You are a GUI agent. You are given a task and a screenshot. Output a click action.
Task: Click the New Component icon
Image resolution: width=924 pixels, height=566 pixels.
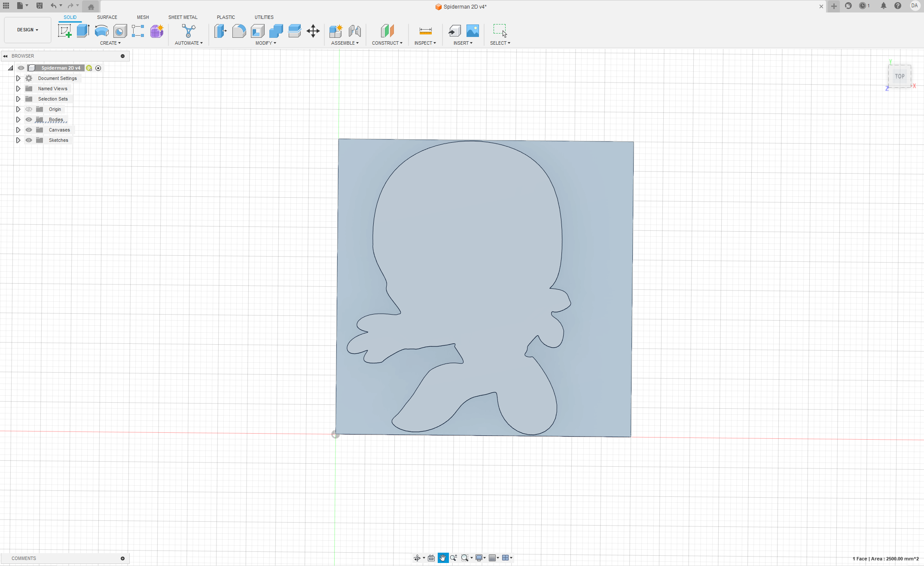coord(336,31)
